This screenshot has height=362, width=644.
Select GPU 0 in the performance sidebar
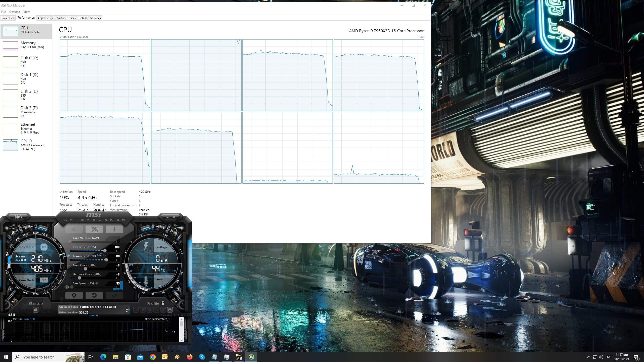[x=26, y=145]
